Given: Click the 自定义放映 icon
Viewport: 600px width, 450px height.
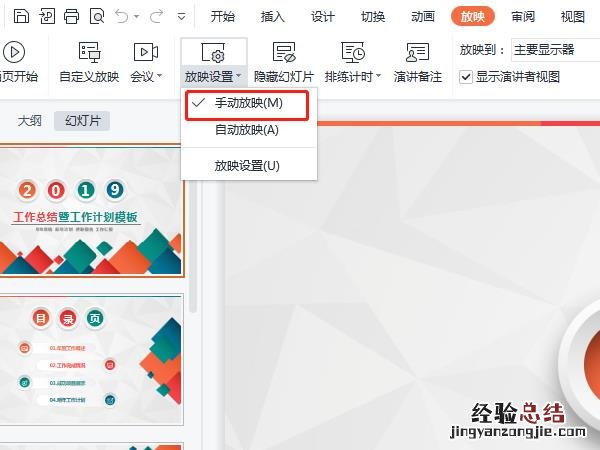Looking at the screenshot, I should click(x=89, y=52).
